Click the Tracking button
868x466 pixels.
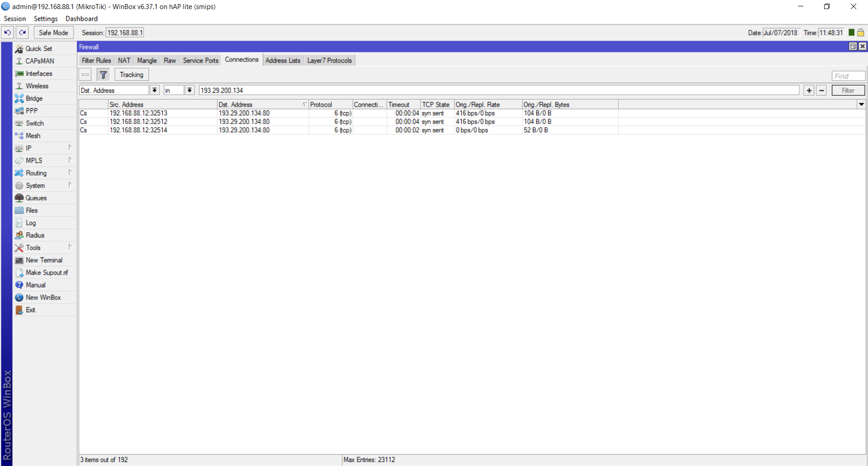pos(132,75)
